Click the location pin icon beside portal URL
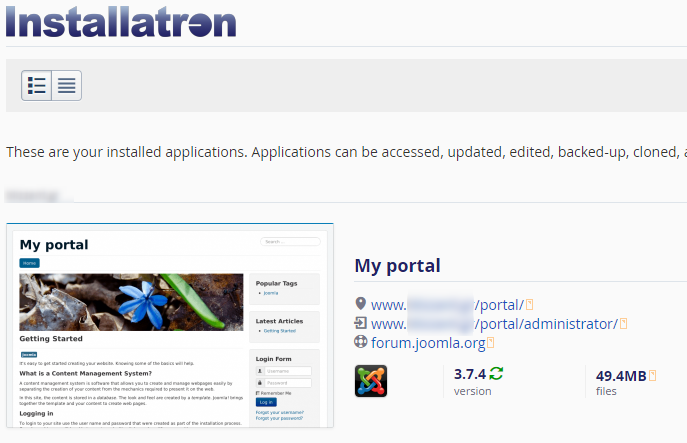The width and height of the screenshot is (687, 443). 361,303
